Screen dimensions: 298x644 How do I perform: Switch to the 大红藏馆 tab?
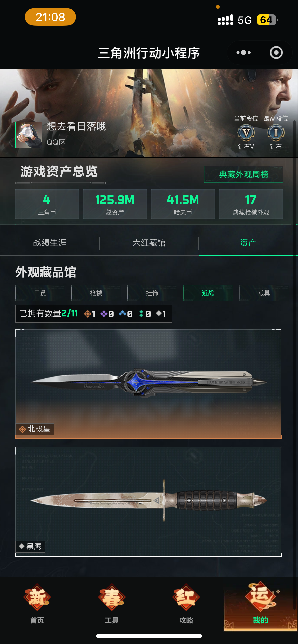149,243
